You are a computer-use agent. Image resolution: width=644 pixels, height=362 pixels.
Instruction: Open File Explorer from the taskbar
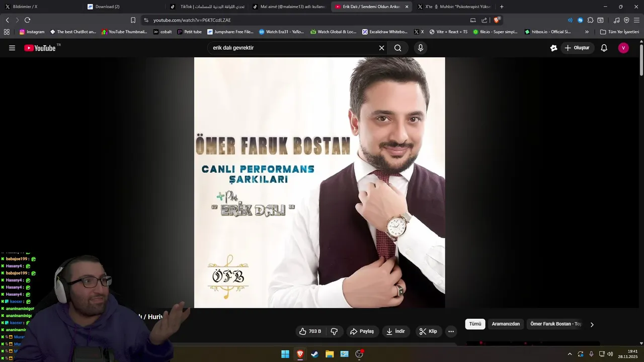330,354
